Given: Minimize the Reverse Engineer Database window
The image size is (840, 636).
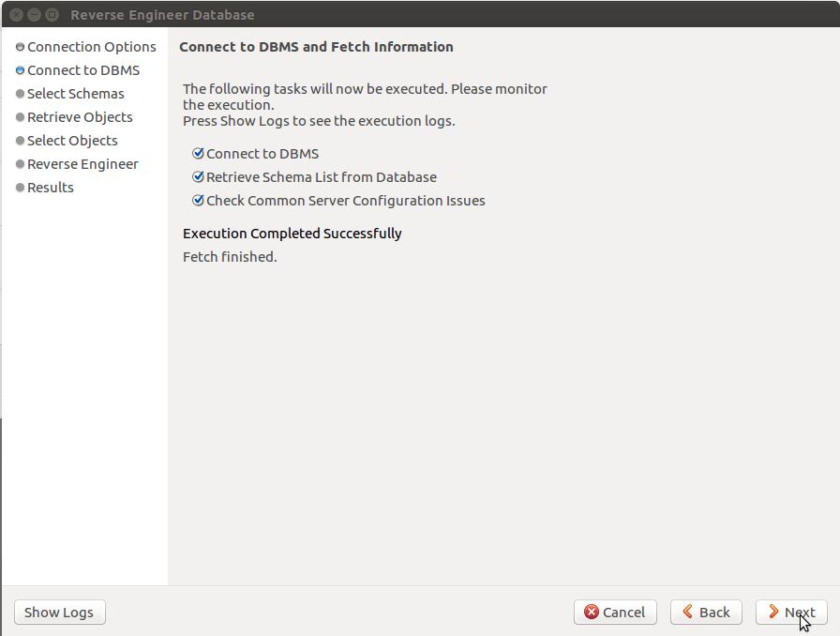Looking at the screenshot, I should [x=34, y=15].
